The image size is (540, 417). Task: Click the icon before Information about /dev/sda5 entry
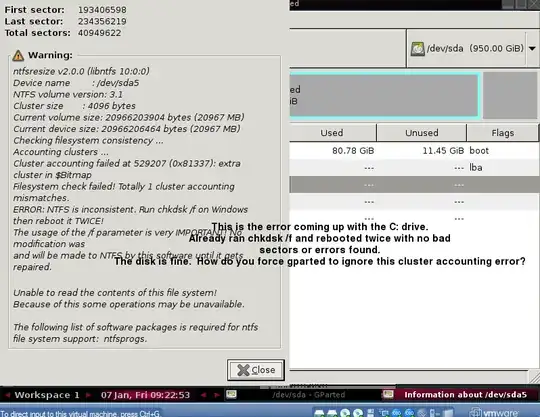pyautogui.click(x=388, y=395)
